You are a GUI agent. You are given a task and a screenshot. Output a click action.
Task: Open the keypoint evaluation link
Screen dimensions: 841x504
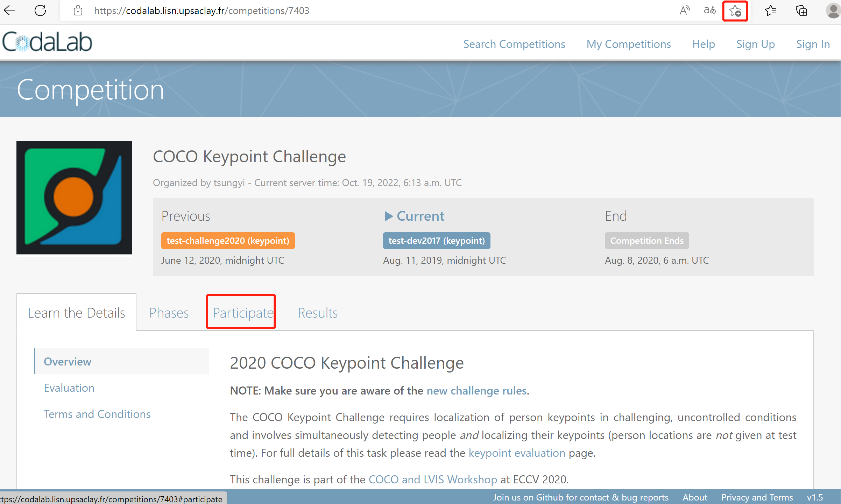(x=517, y=453)
